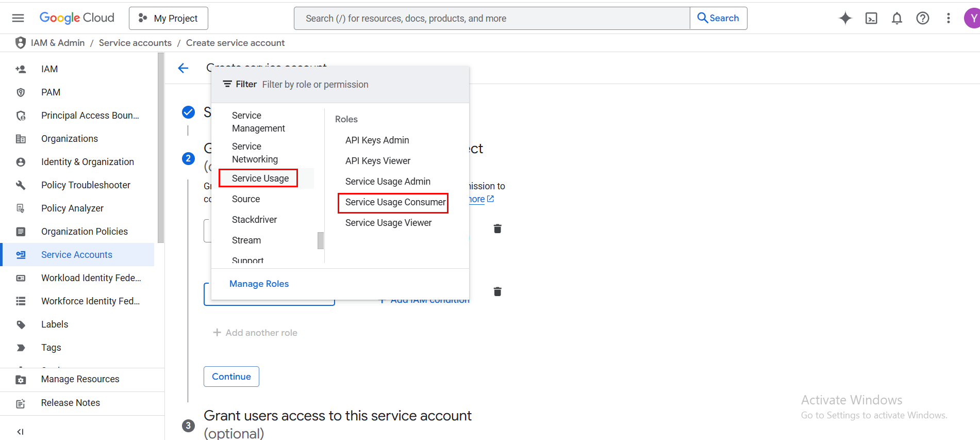Select the Service Usage Admin role

point(388,182)
